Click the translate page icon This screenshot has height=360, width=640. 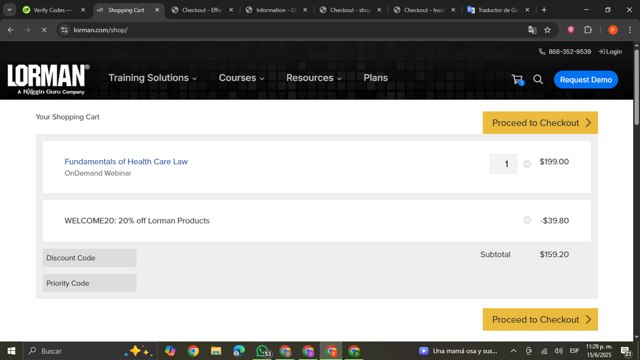point(532,30)
